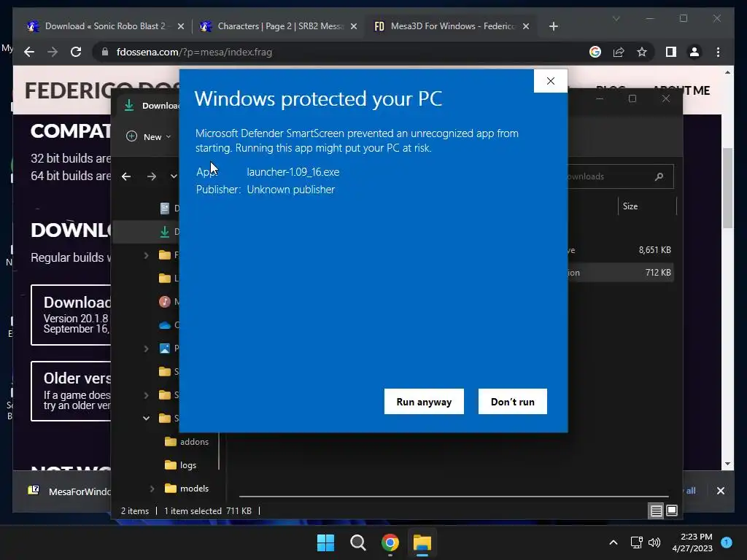
Task: Go back in File Explorer
Action: (x=126, y=176)
